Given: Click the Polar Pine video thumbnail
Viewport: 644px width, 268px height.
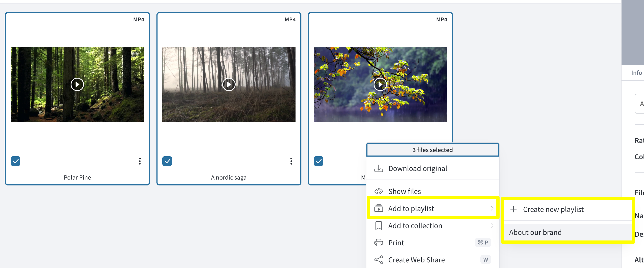Looking at the screenshot, I should point(77,84).
